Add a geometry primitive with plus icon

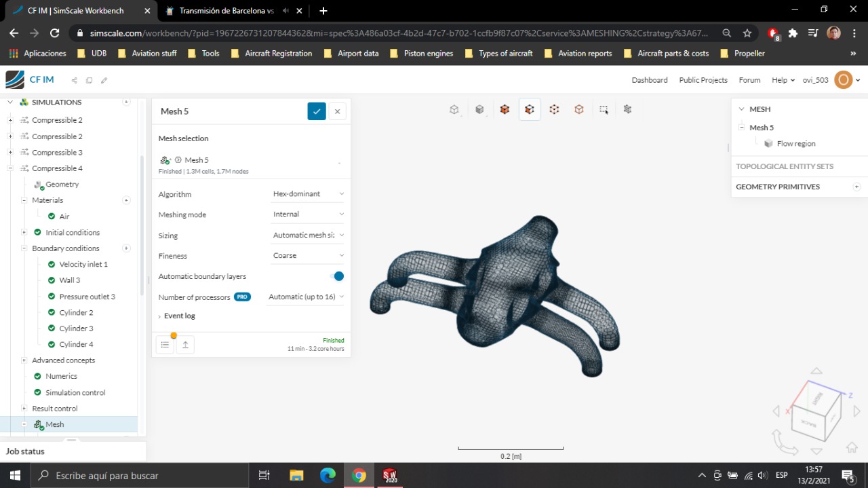[856, 187]
